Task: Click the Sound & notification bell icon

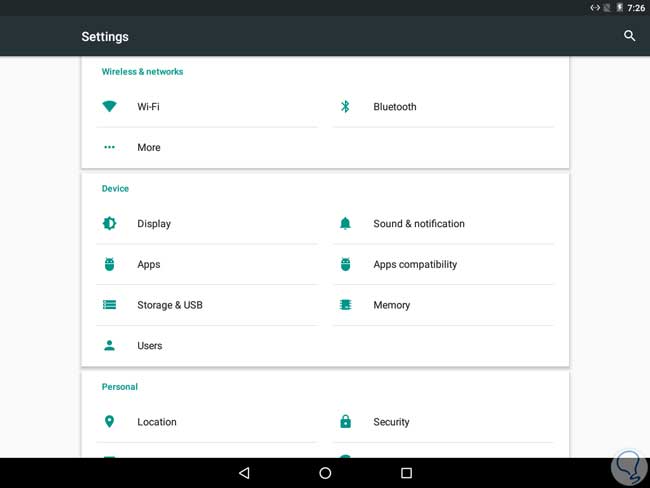Action: click(345, 223)
